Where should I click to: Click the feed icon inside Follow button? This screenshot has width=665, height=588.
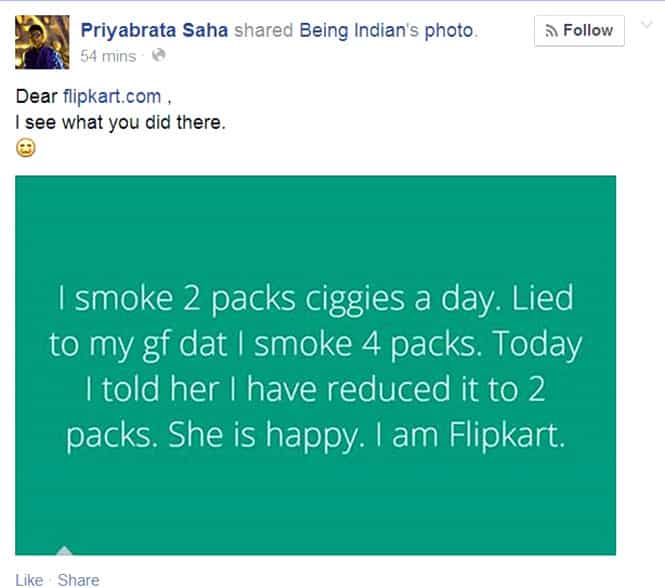[x=551, y=31]
